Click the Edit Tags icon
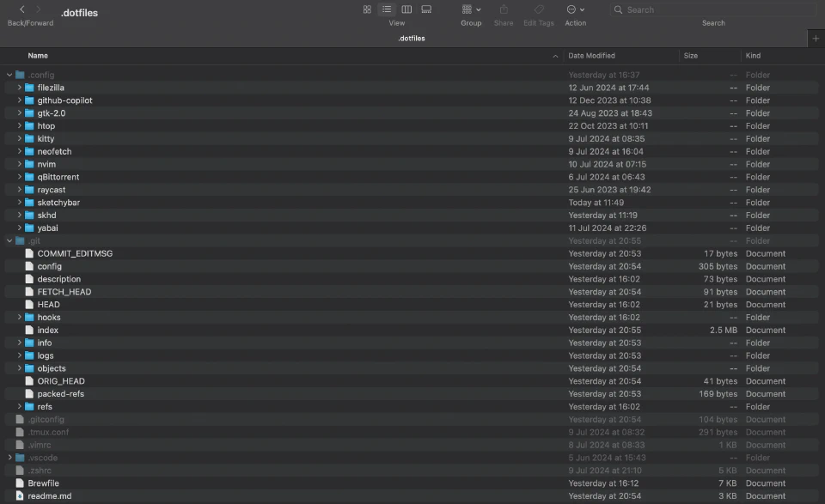The height and width of the screenshot is (504, 825). 539,9
